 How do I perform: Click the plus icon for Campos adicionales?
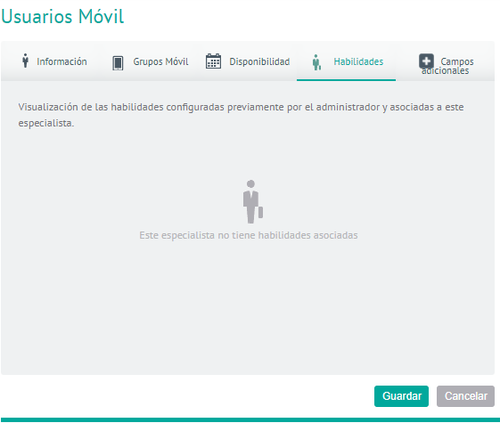pos(426,61)
